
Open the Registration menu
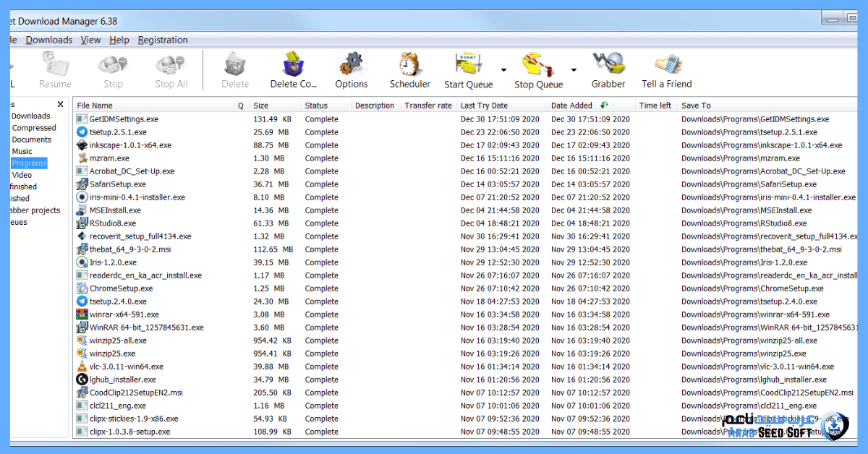(x=163, y=40)
